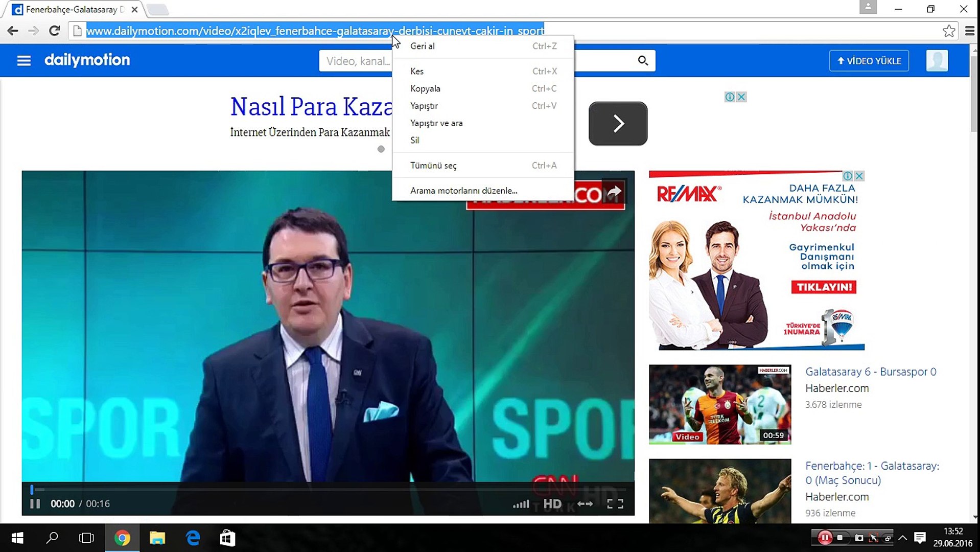Click the Nasıl Para Kaza ad headline
This screenshot has width=980, height=552.
pyautogui.click(x=312, y=106)
